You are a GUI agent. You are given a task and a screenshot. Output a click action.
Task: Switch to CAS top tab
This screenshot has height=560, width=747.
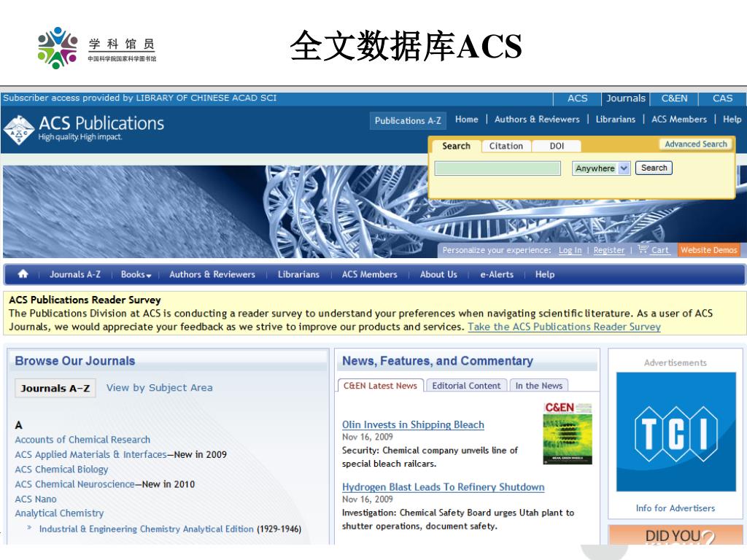pyautogui.click(x=722, y=98)
